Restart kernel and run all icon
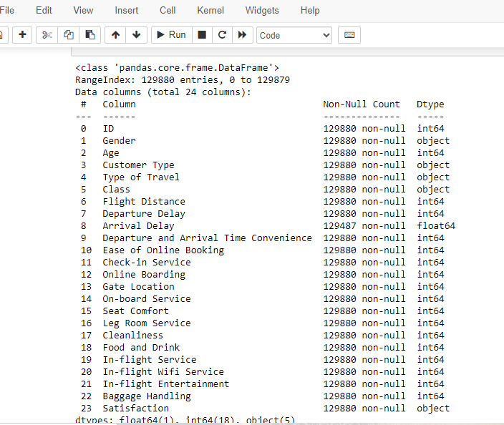The width and height of the screenshot is (504, 425). coord(243,34)
